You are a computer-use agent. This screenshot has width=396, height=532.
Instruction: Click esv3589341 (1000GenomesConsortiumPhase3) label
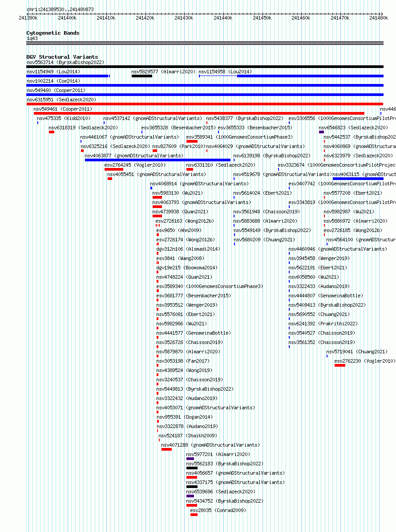239,137
